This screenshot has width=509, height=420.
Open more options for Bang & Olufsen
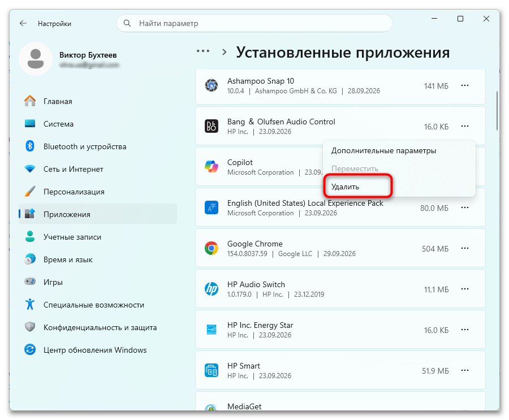[x=464, y=126]
